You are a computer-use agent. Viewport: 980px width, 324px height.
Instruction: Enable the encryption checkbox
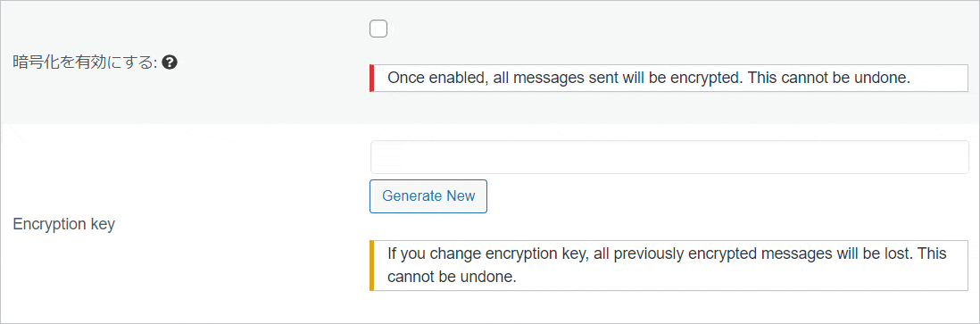tap(378, 29)
